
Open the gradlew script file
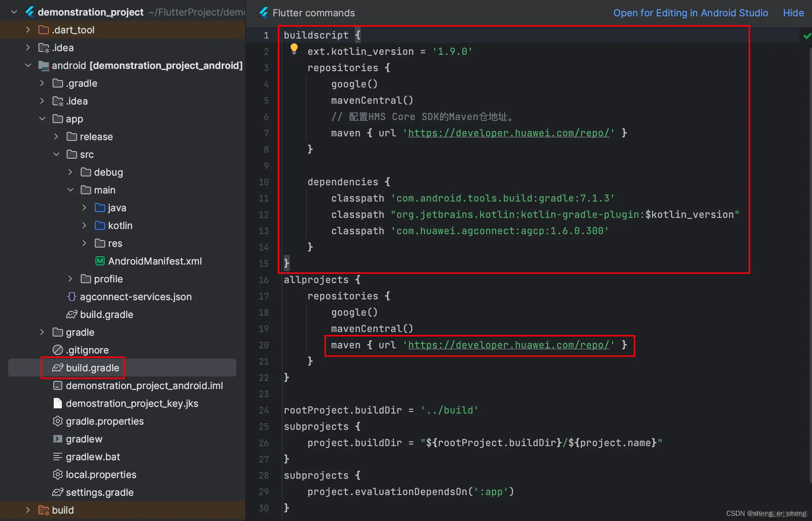[x=84, y=439]
